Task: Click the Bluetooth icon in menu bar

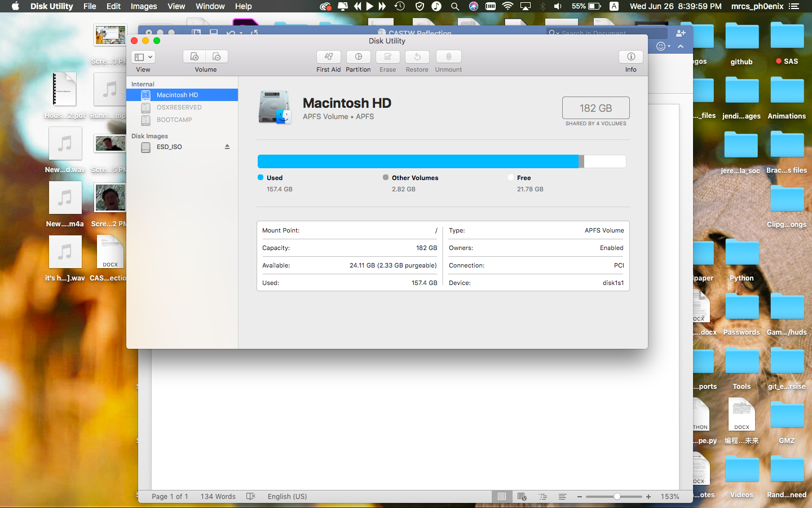Action: point(542,6)
